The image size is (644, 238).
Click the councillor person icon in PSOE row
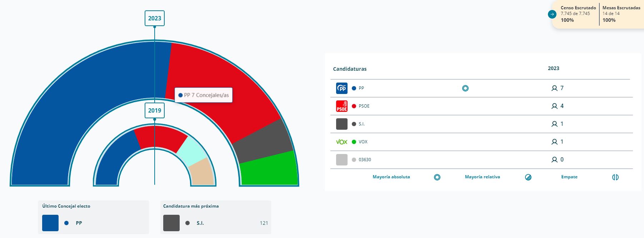[554, 106]
